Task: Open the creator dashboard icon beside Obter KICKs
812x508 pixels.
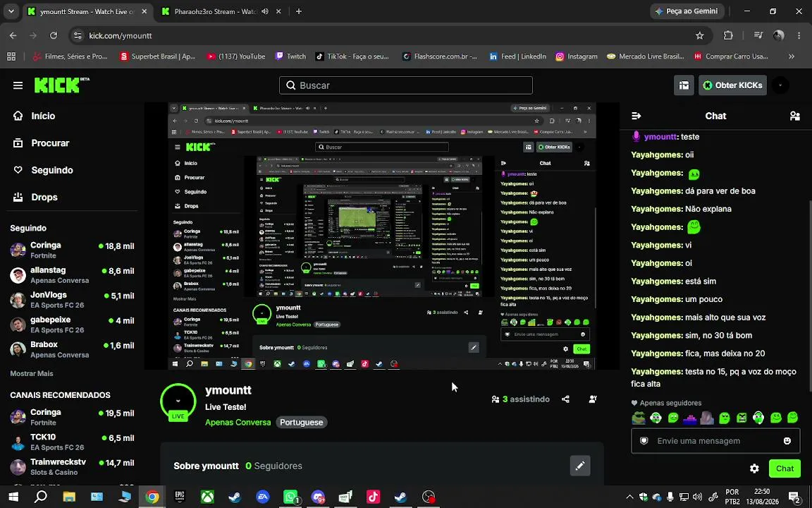Action: point(684,85)
